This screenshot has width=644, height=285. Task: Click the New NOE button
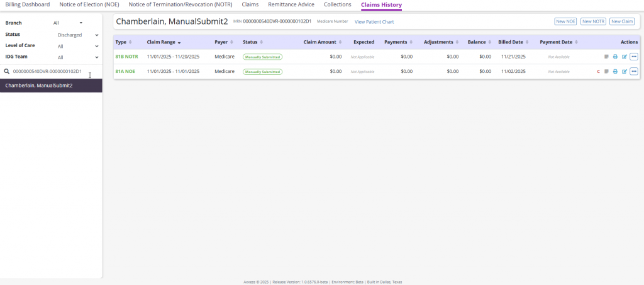tap(565, 21)
